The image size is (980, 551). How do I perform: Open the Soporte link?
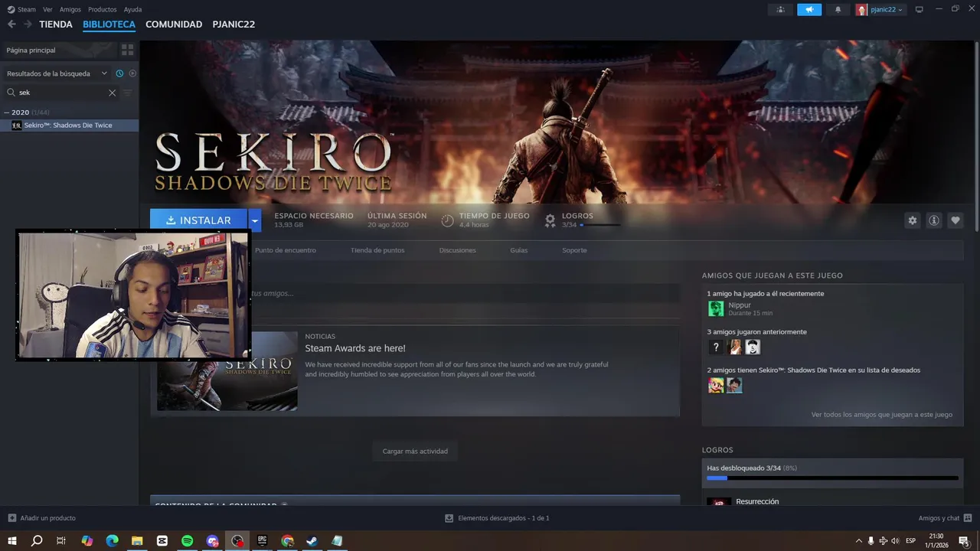coord(574,250)
